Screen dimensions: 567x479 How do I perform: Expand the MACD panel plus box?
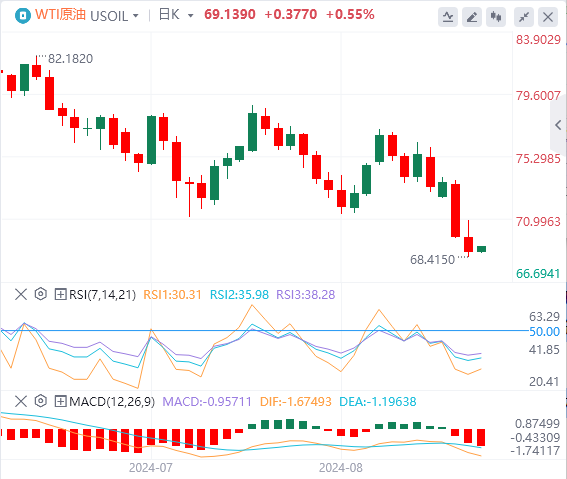point(60,401)
